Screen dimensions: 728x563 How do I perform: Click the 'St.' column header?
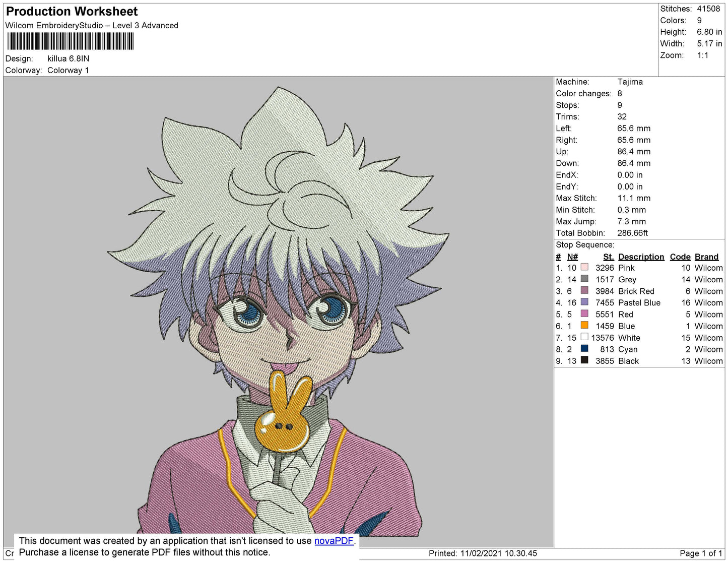(x=609, y=257)
